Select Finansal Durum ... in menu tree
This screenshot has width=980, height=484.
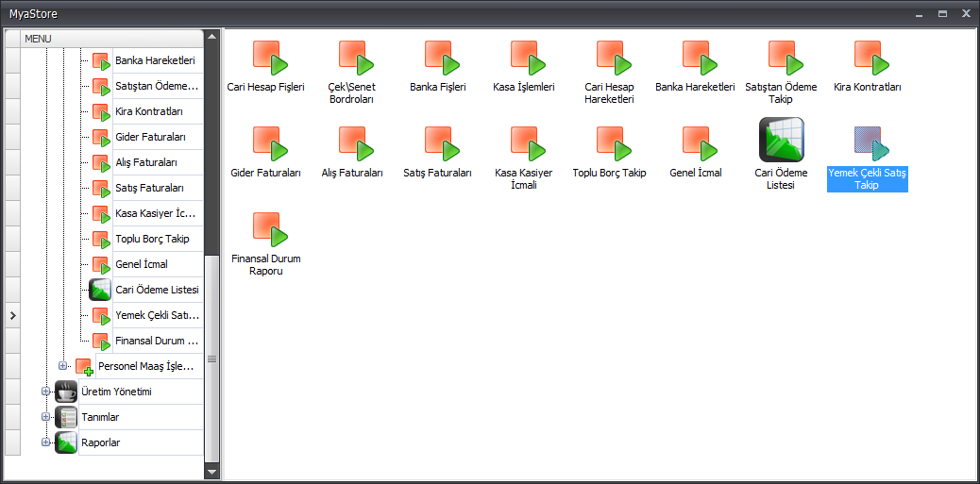pyautogui.click(x=158, y=341)
